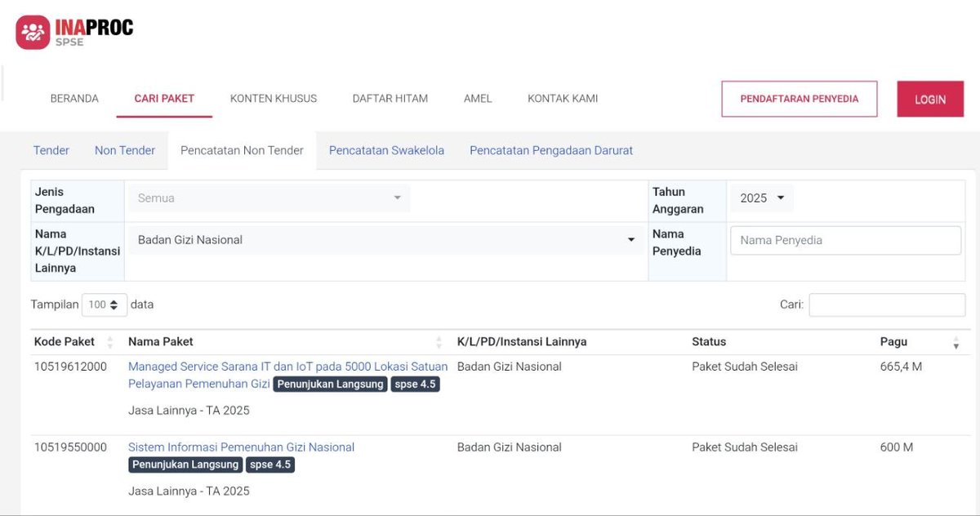Open the BERANDA menu item
Image resolution: width=980 pixels, height=516 pixels.
click(74, 99)
